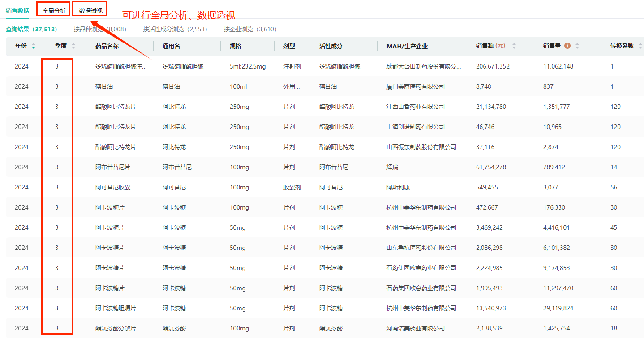Select the 阿卡波糖咀嚼片 drug name cell
This screenshot has height=339, width=644.
[x=116, y=308]
